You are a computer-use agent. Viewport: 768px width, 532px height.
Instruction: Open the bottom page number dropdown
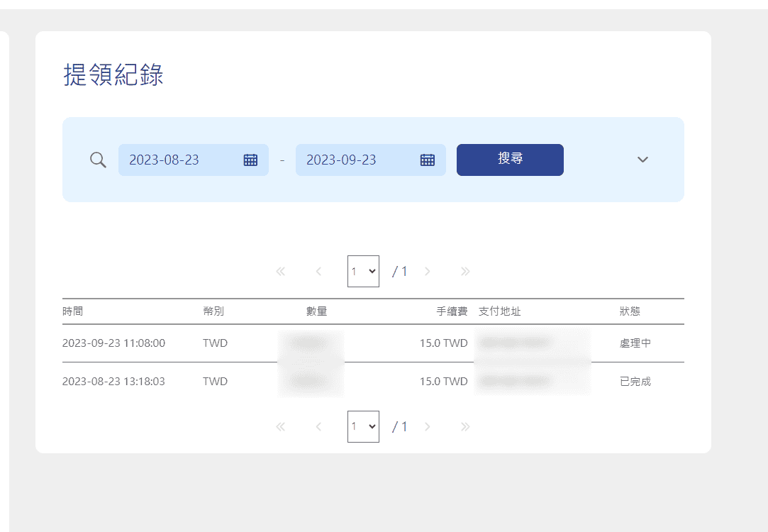pos(363,426)
